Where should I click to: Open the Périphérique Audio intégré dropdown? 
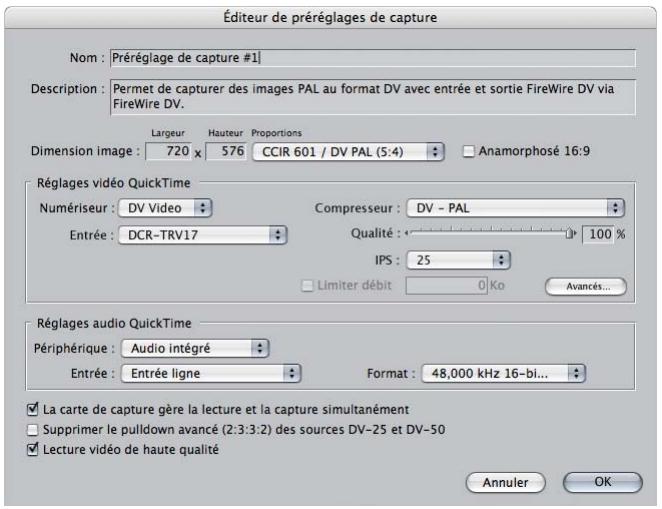[x=195, y=348]
